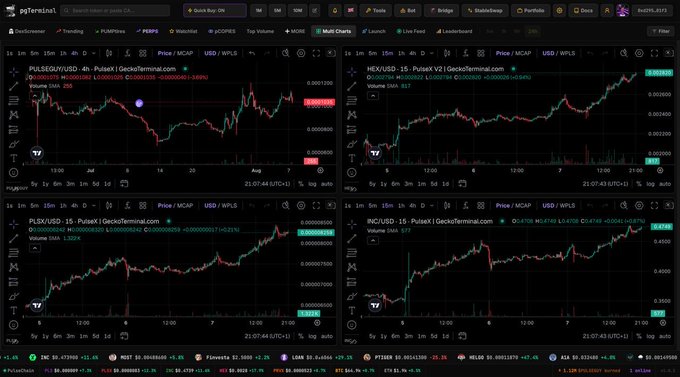Open layout templates icon in HEX toolbar

point(481,53)
